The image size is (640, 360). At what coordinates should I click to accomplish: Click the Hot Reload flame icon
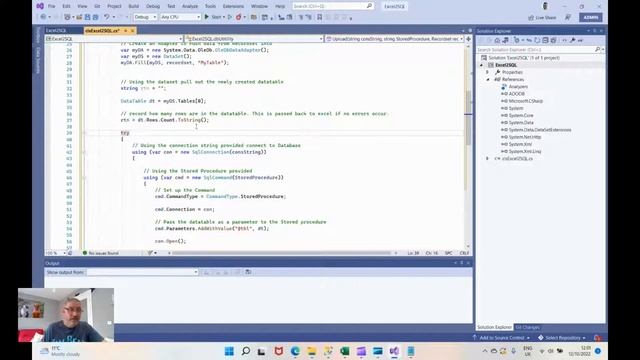239,17
